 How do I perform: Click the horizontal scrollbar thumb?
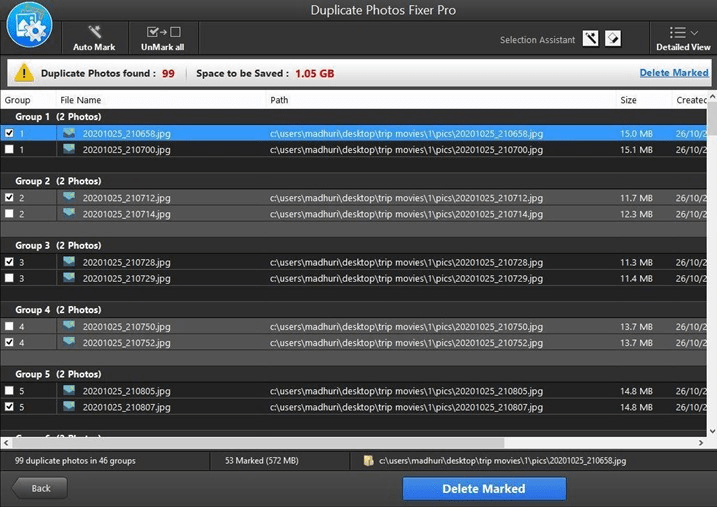(258, 443)
